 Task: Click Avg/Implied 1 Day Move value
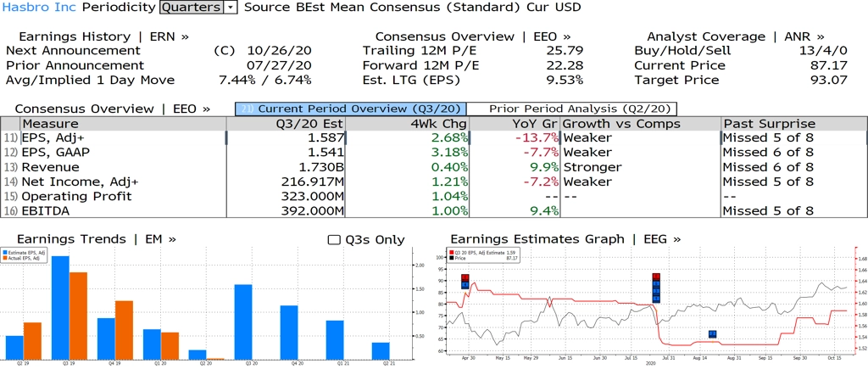pyautogui.click(x=265, y=80)
